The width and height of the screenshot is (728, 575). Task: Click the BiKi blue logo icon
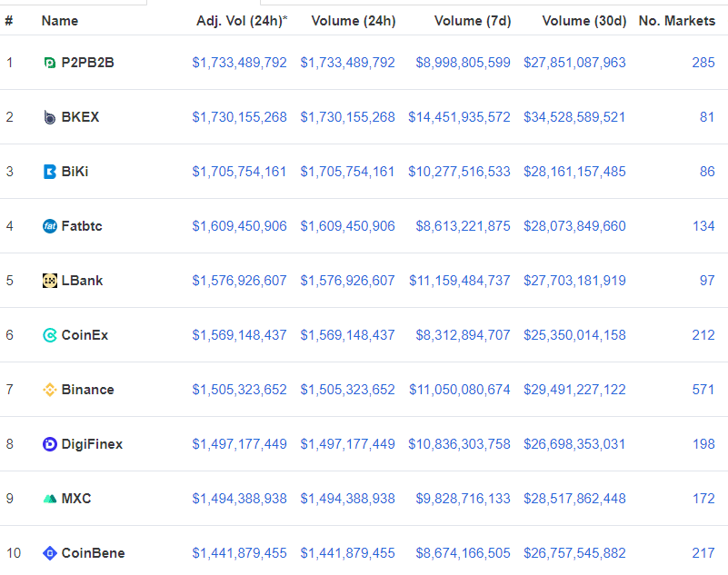coord(50,172)
